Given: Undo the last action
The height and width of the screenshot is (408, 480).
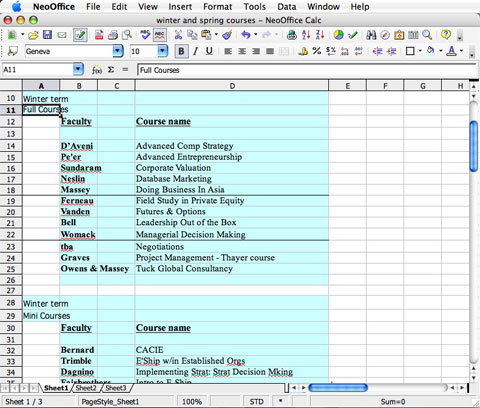Looking at the screenshot, I should tap(246, 35).
